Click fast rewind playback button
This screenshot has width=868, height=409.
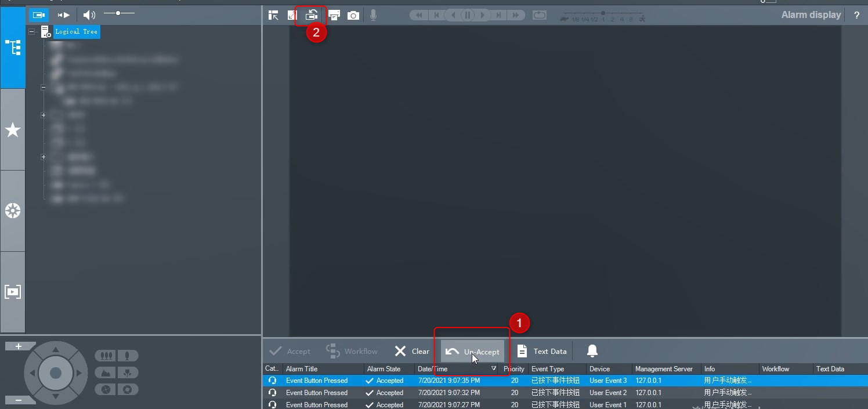[x=419, y=15]
